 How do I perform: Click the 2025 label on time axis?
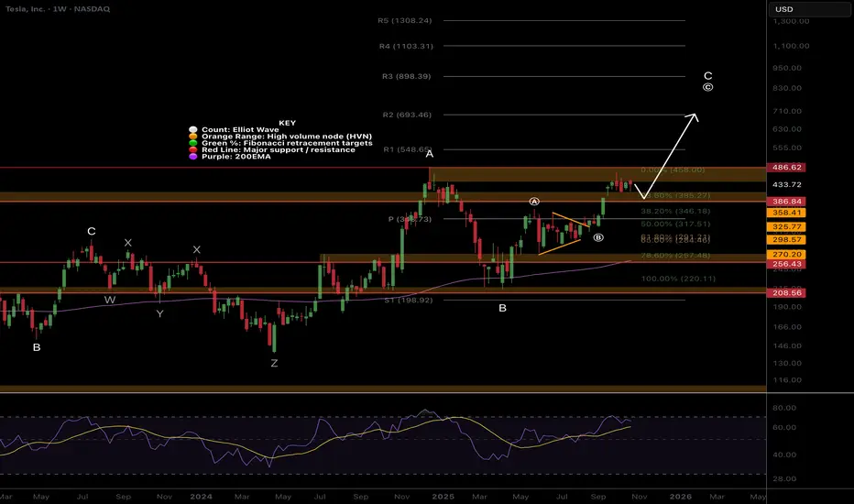(x=443, y=497)
